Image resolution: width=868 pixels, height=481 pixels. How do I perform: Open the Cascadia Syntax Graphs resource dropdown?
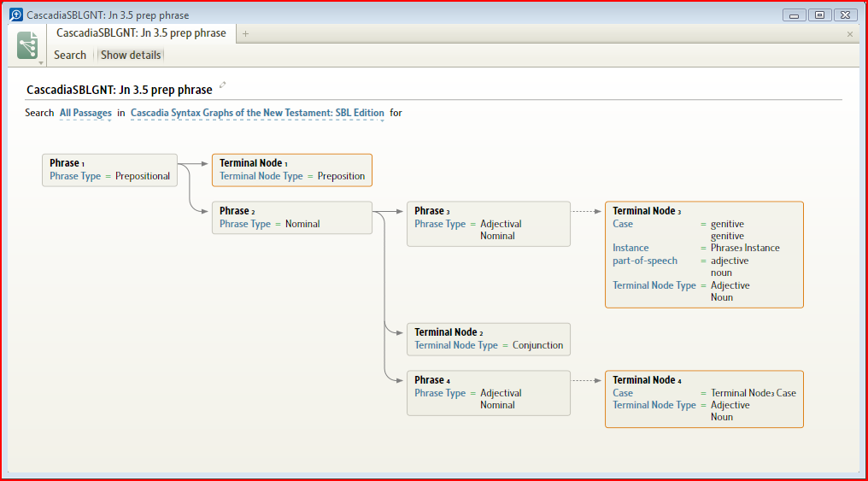coord(256,113)
